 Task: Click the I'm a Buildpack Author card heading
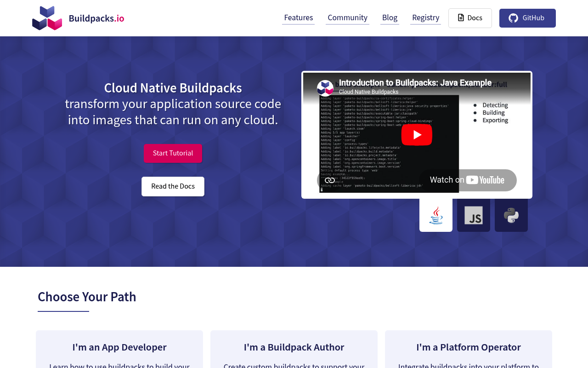coord(294,347)
